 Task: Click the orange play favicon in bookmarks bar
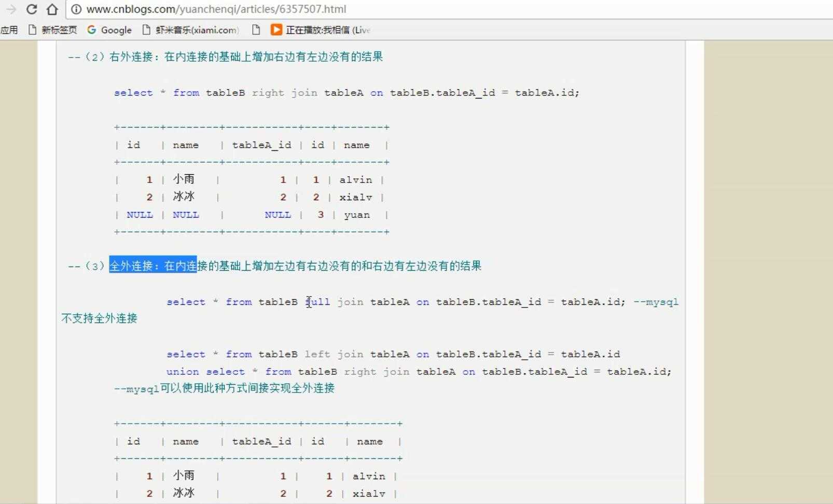(276, 30)
